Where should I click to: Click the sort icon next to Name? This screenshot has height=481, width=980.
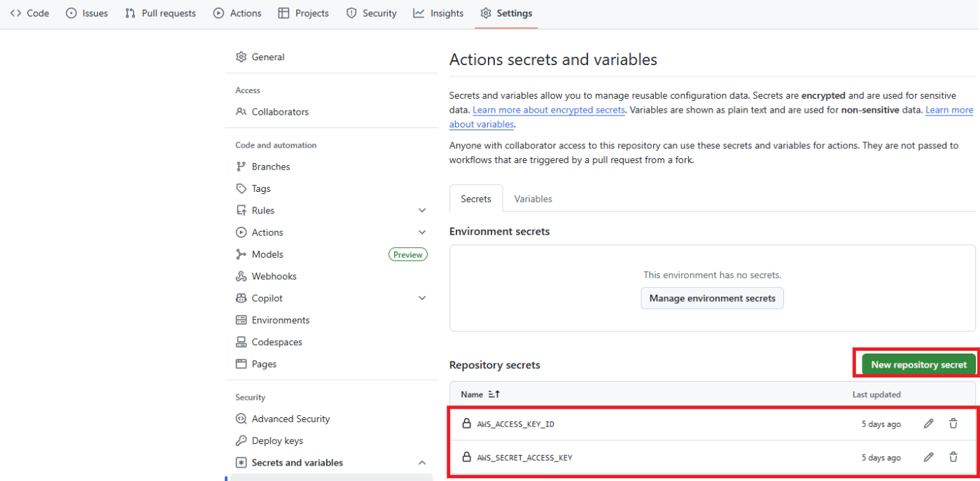tap(493, 395)
